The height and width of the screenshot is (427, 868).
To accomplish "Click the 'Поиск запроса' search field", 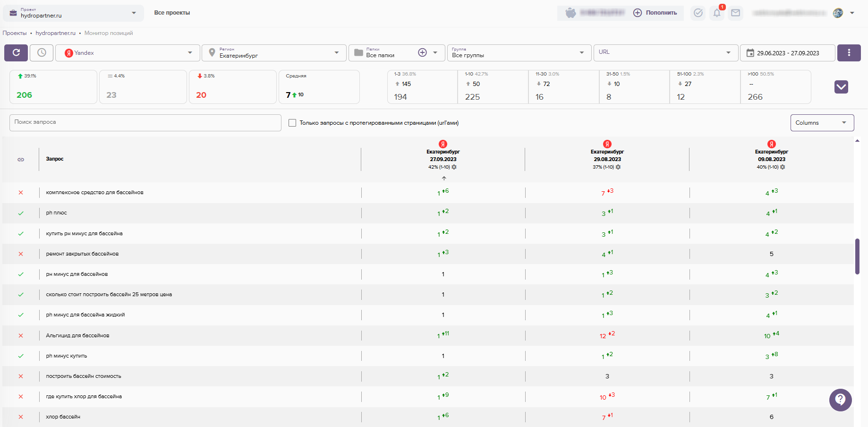I will [145, 122].
